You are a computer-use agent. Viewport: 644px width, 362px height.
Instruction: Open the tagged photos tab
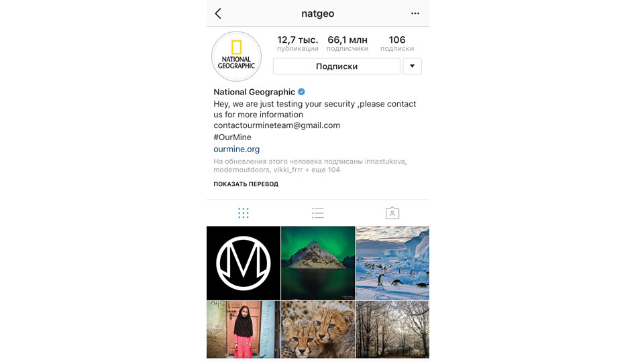(392, 213)
